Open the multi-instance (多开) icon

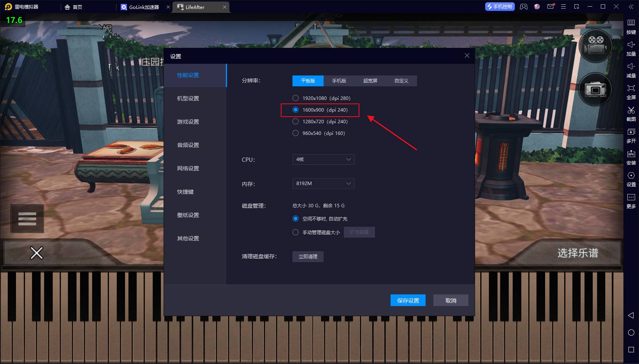click(x=631, y=135)
